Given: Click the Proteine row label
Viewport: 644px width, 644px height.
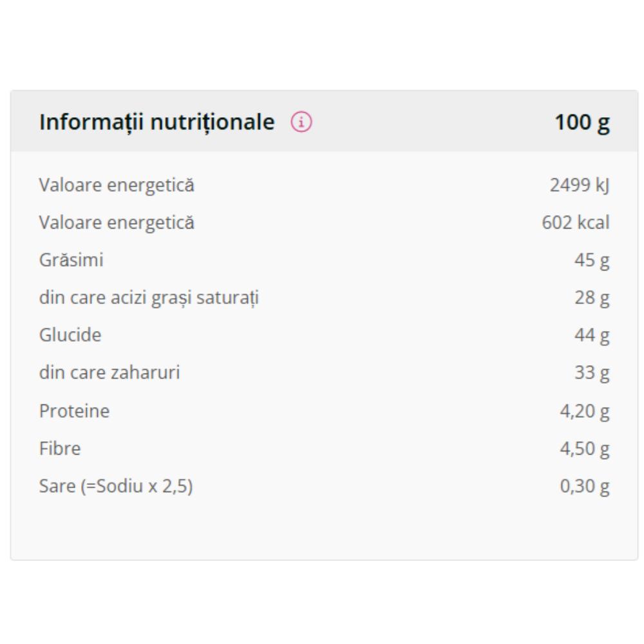Looking at the screenshot, I should coord(74,411).
